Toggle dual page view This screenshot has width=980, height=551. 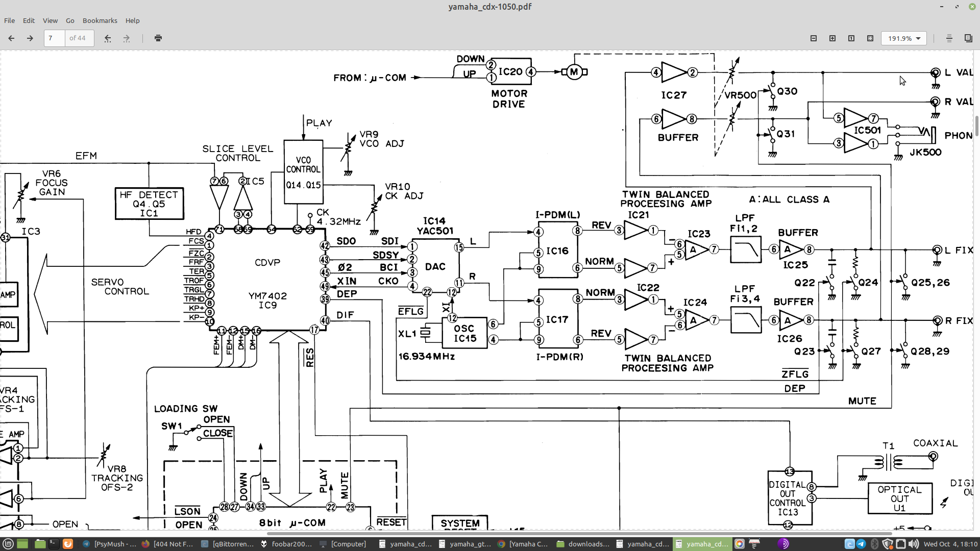(x=968, y=38)
